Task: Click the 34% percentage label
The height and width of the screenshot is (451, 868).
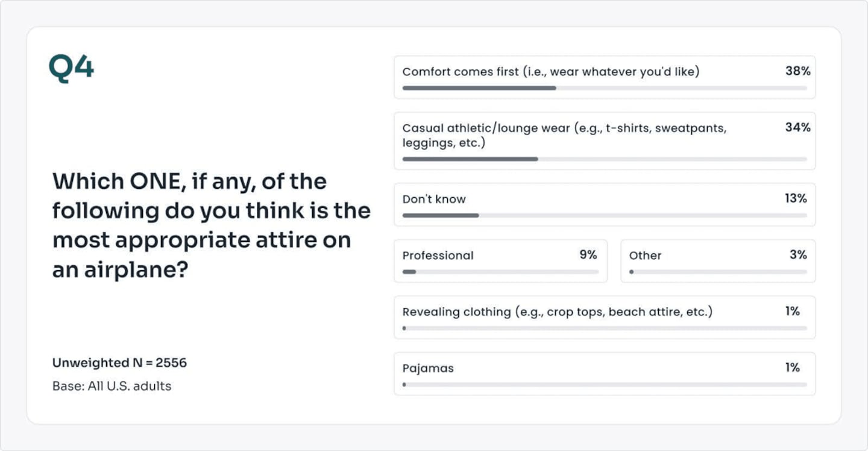Action: 797,127
